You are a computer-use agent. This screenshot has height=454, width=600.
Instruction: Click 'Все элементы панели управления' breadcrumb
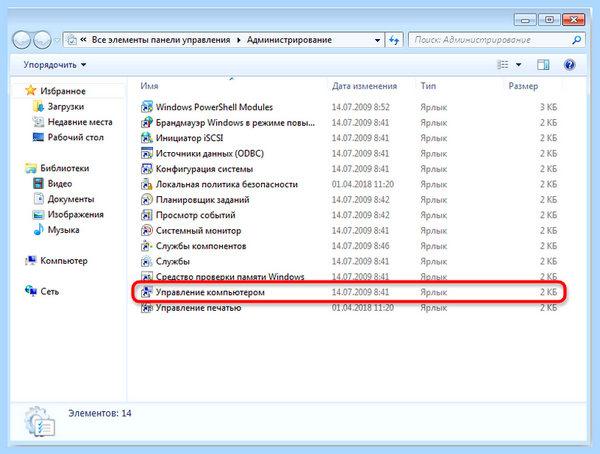pos(161,40)
